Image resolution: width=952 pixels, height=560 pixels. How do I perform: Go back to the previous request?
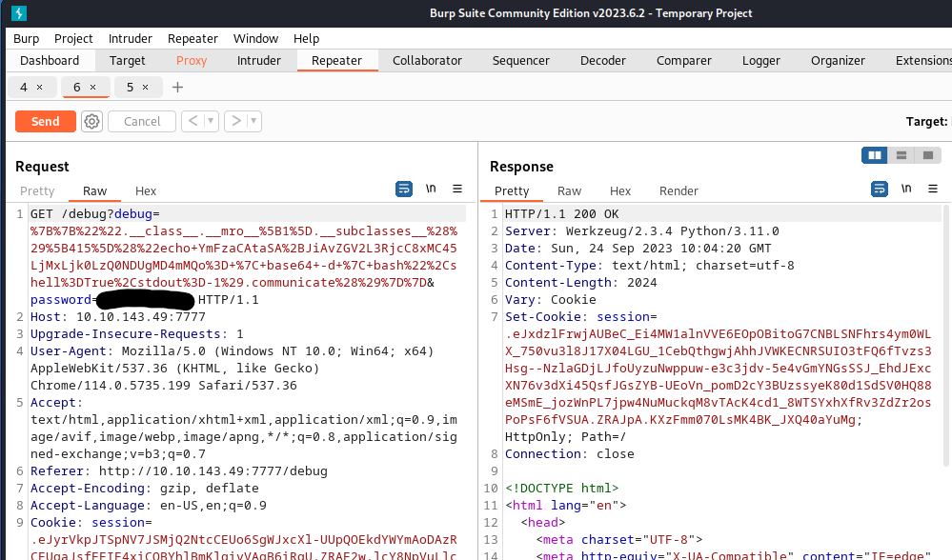coord(192,121)
